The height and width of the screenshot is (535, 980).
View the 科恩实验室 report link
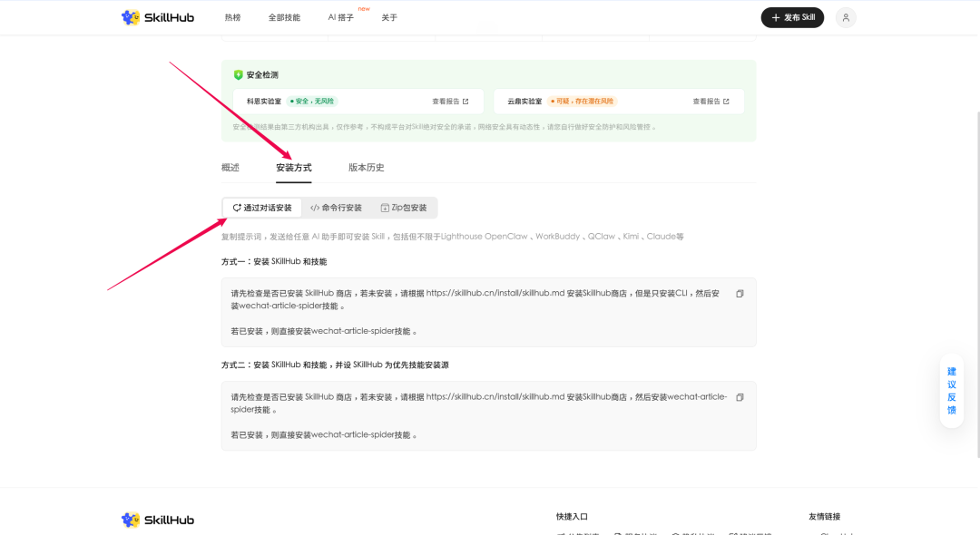click(450, 102)
